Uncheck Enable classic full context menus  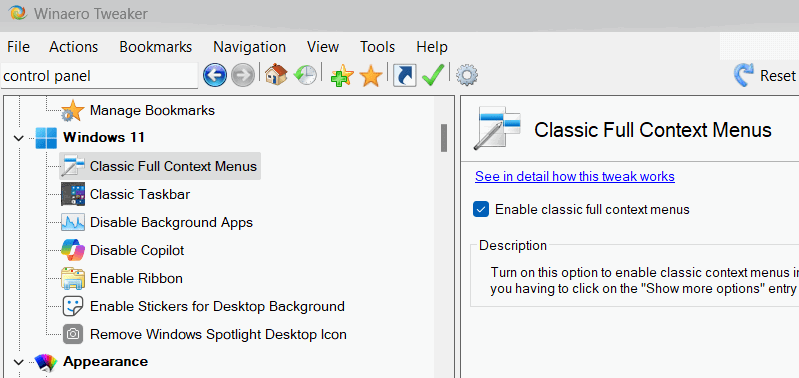point(481,209)
